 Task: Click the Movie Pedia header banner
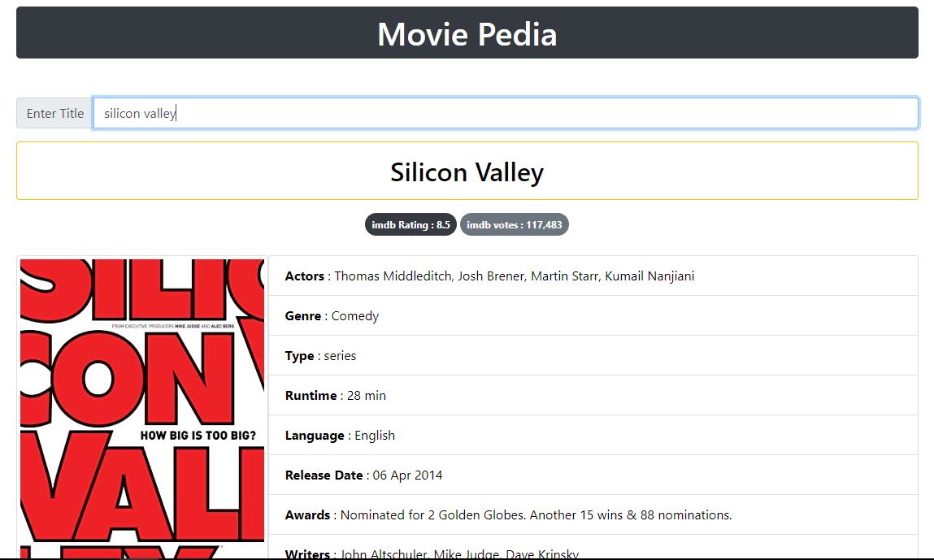(467, 33)
